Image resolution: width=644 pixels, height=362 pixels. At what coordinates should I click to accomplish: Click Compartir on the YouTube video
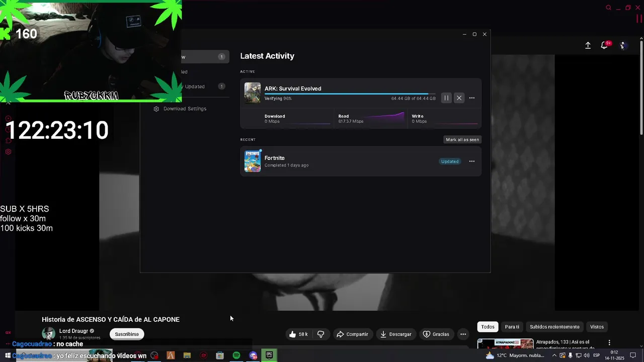(x=353, y=334)
